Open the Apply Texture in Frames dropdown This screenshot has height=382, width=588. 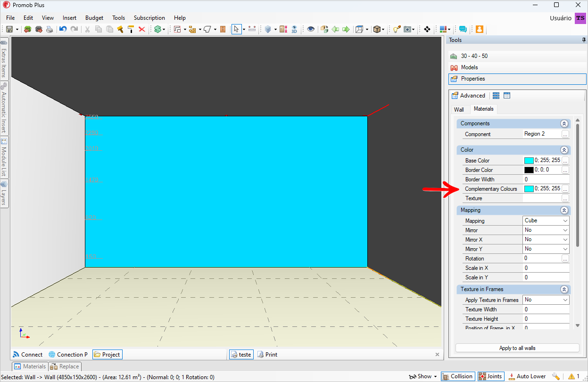(x=546, y=300)
